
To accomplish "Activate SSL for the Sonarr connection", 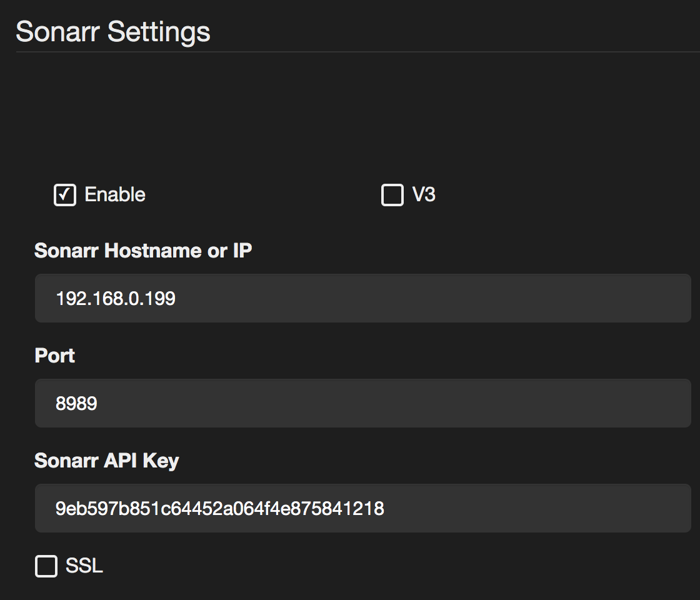I will [45, 566].
